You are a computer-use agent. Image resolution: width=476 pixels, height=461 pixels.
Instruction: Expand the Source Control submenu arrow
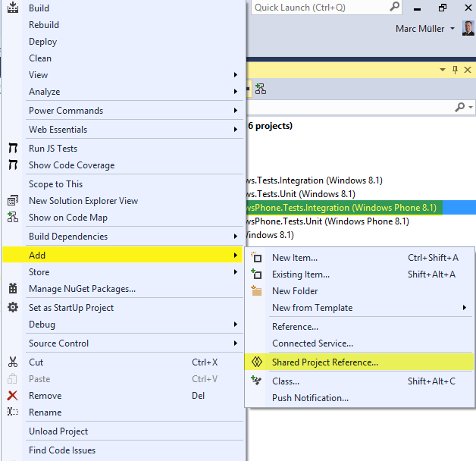tap(235, 343)
